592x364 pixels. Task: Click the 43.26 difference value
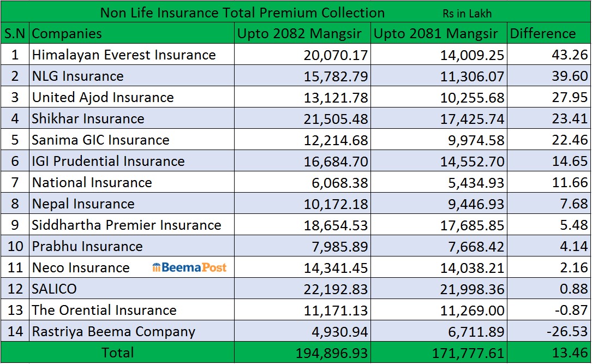point(570,55)
